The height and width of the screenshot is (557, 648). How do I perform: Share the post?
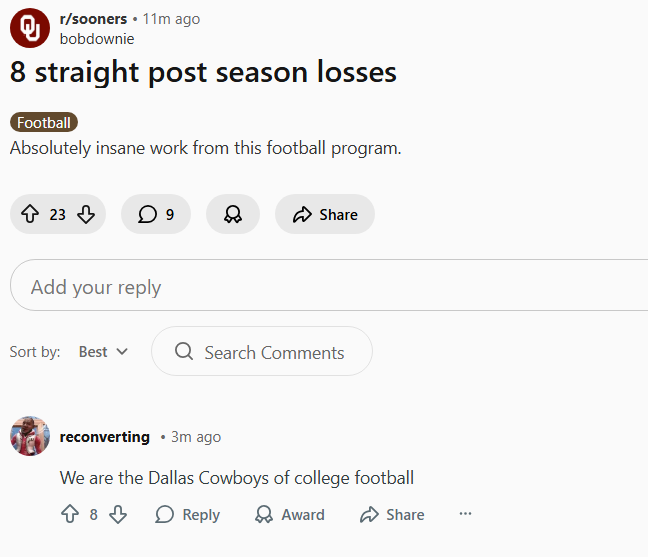[325, 214]
